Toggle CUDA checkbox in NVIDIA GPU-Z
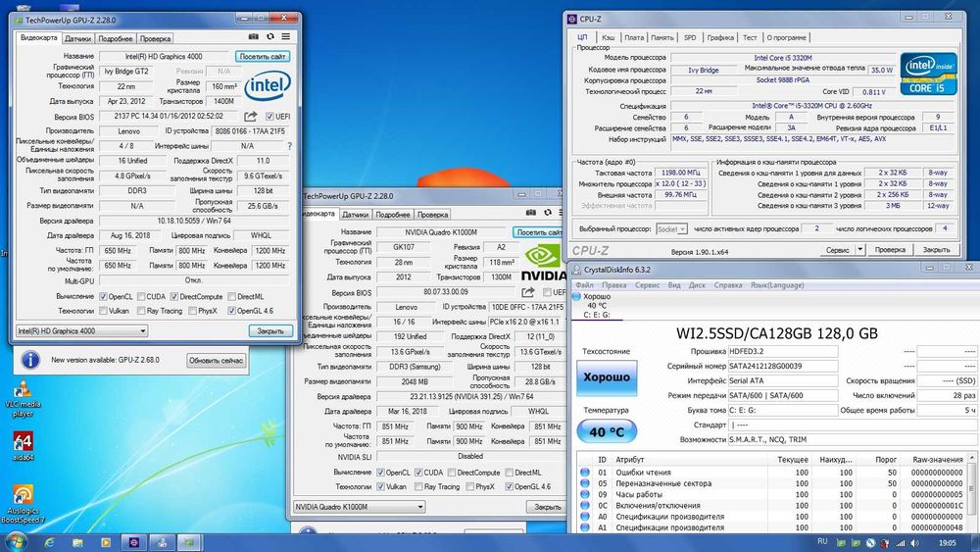 point(418,473)
